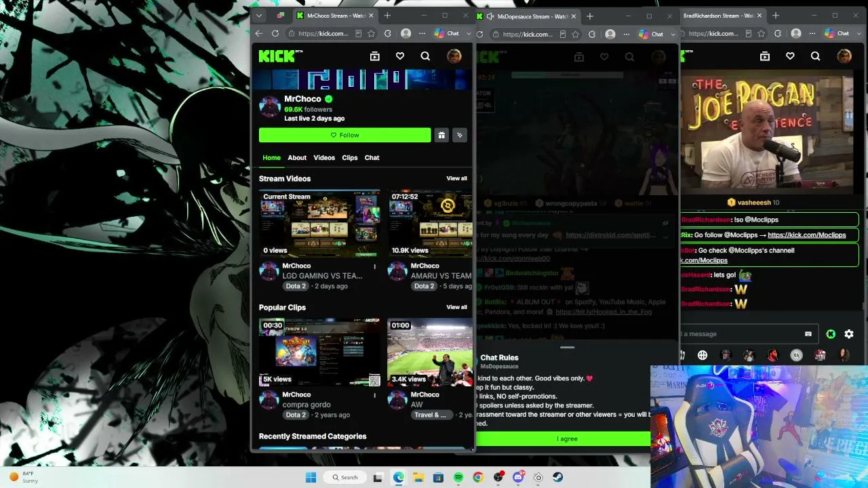Screen dimensions: 868x488
Task: Click the sparkle icon right of the gift button
Action: click(460, 135)
